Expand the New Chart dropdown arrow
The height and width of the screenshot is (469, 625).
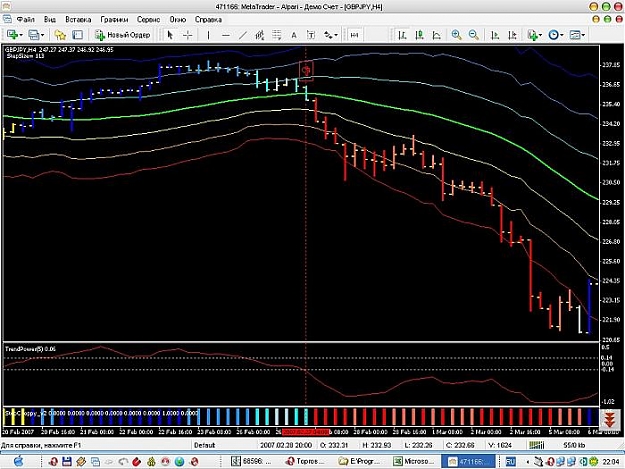(21, 35)
